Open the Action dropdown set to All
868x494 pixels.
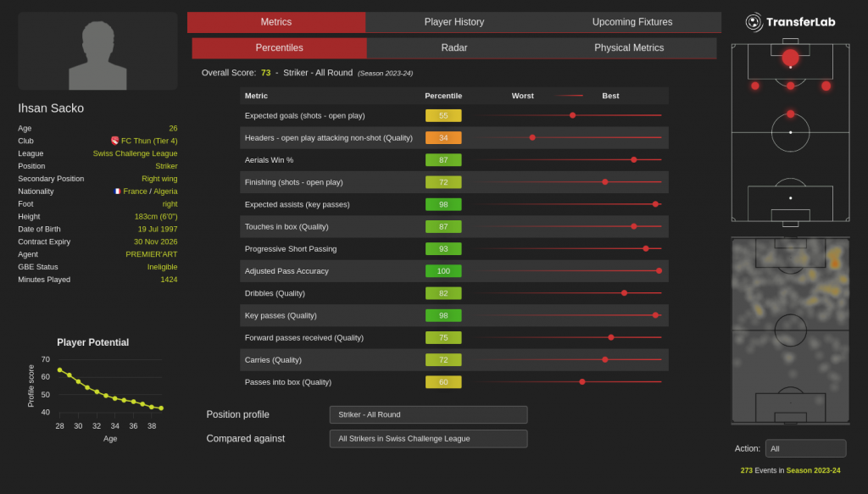click(804, 448)
